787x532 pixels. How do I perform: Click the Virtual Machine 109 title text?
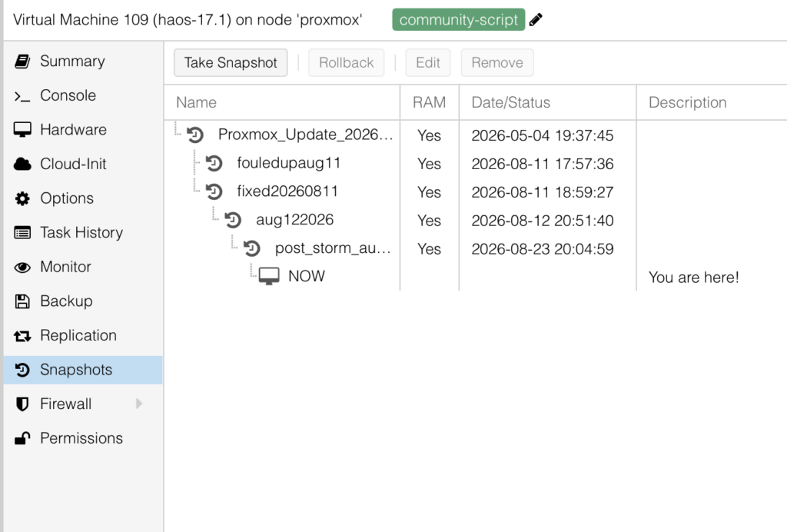pos(188,19)
